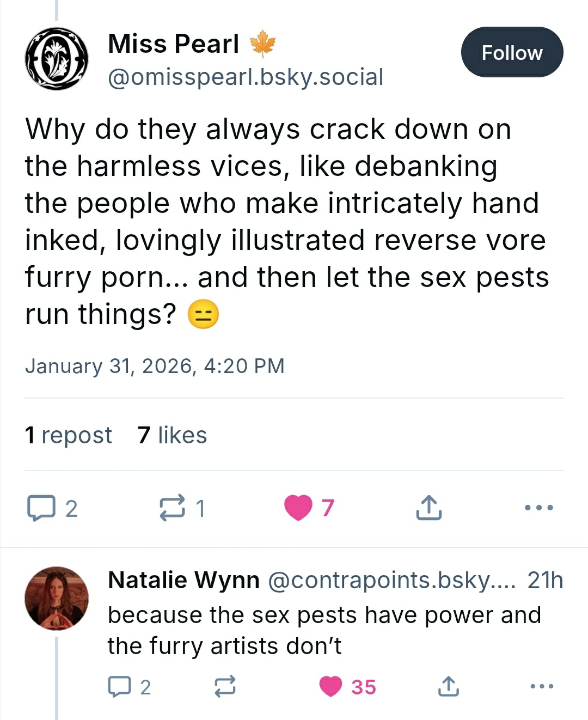Reply to Natalie Wynn's comment
The image size is (588, 720).
[x=120, y=687]
